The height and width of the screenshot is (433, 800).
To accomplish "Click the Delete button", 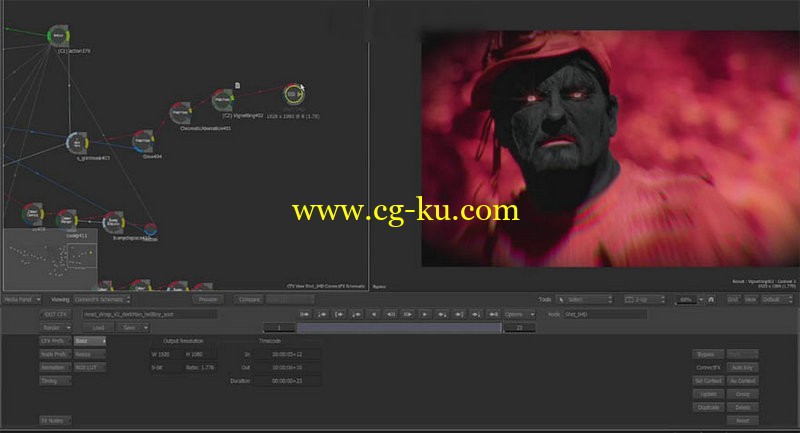I will pos(742,407).
